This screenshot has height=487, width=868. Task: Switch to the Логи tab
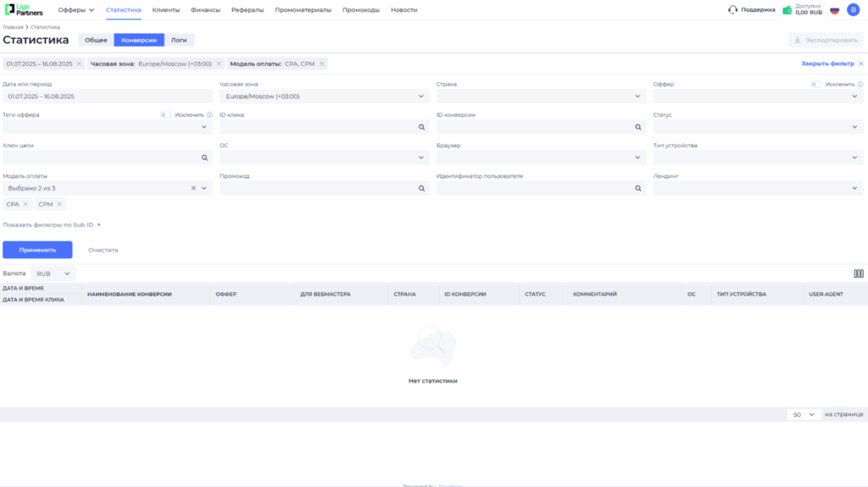179,40
